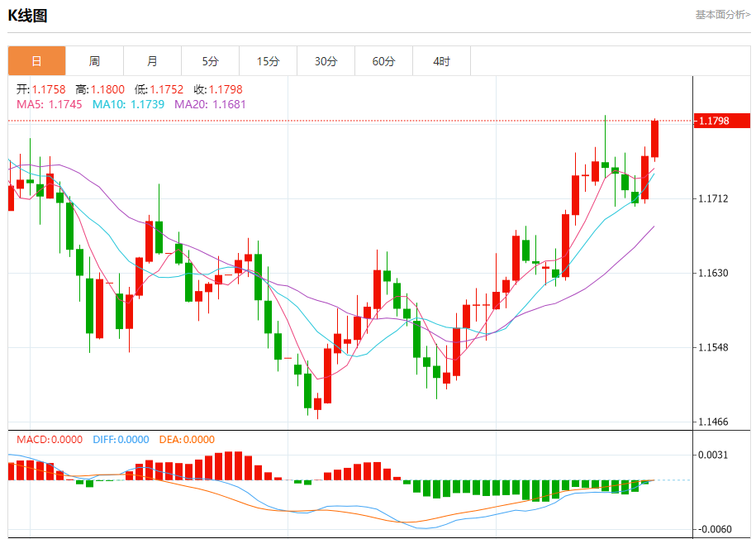Select the 日 (daily) chart tab
The width and height of the screenshot is (756, 539).
pyautogui.click(x=36, y=61)
